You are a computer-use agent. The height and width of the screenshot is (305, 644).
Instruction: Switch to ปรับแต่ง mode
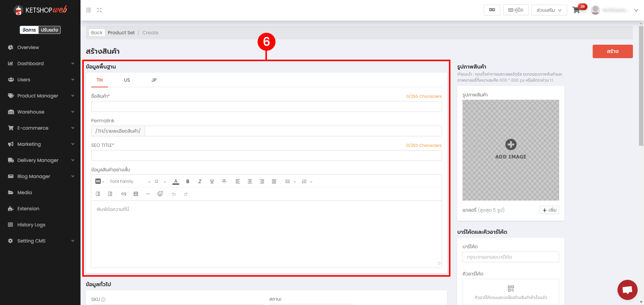[x=50, y=30]
